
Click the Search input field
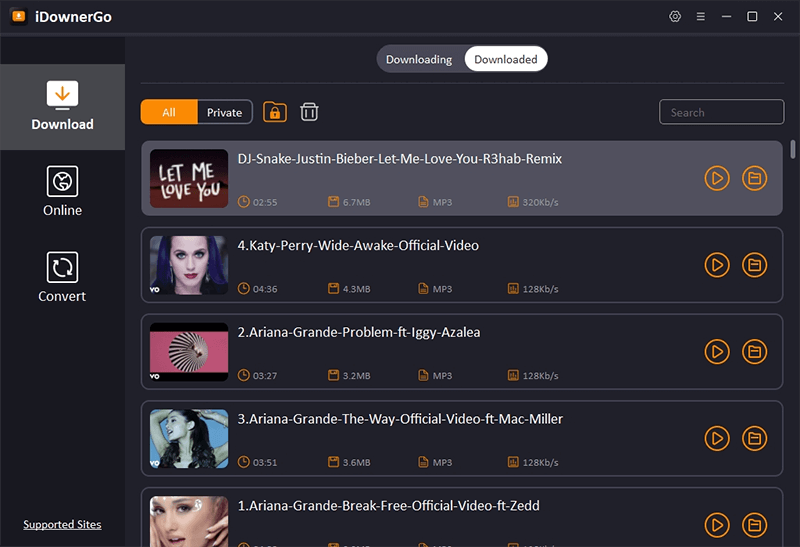click(x=721, y=112)
